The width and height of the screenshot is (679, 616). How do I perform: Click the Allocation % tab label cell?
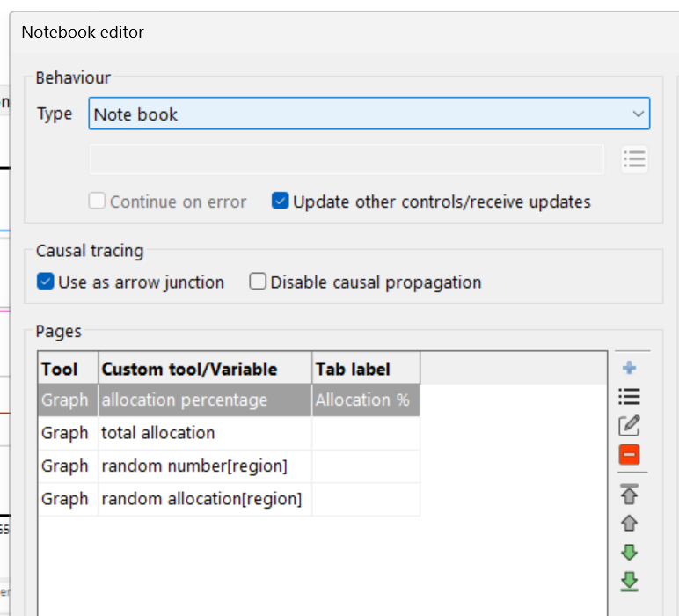[366, 400]
